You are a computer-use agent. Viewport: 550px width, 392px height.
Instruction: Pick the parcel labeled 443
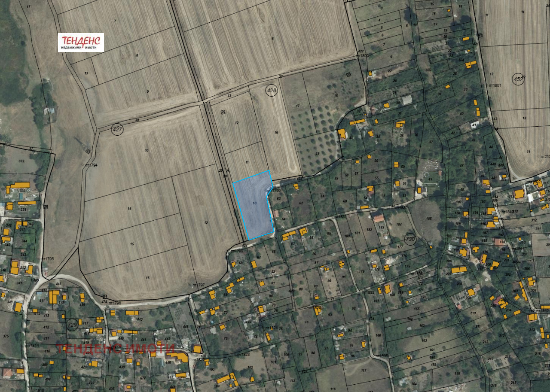(140, 319)
